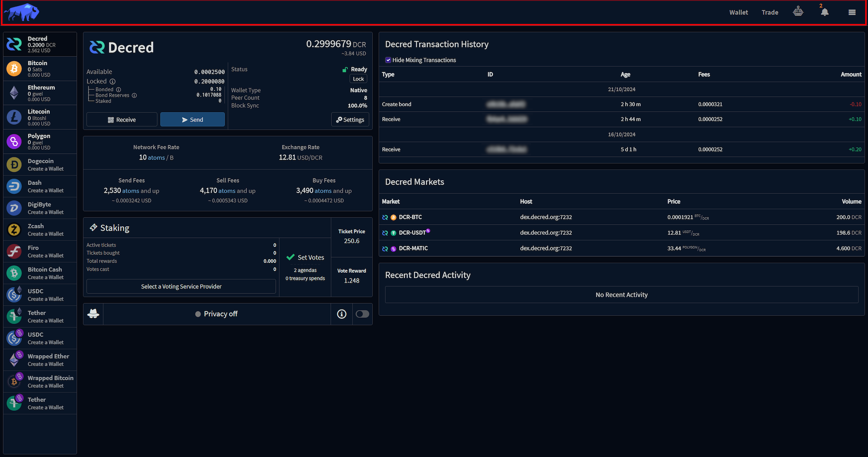Select the Bitcoin wallet in sidebar
868x457 pixels.
40,69
